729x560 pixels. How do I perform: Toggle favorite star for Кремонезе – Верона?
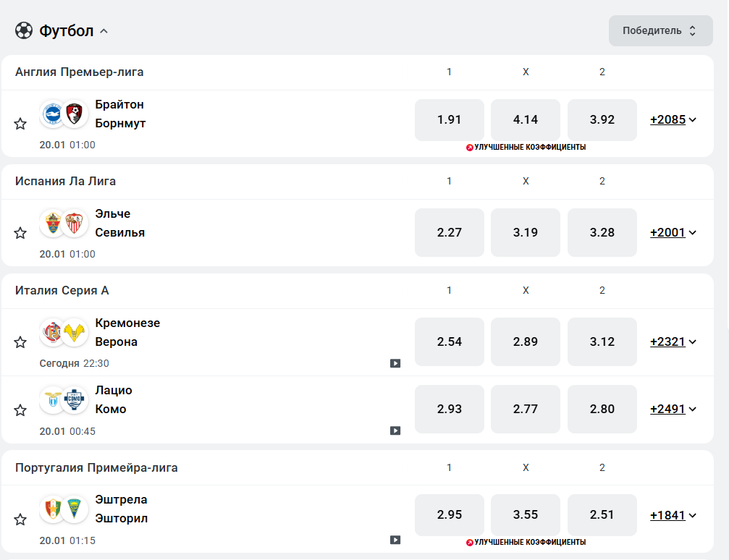point(20,342)
